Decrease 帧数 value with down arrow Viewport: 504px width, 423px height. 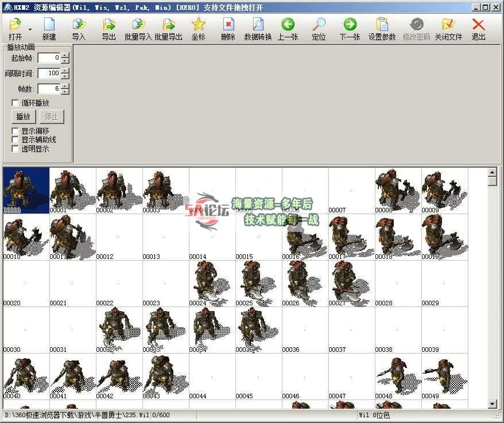coord(65,92)
